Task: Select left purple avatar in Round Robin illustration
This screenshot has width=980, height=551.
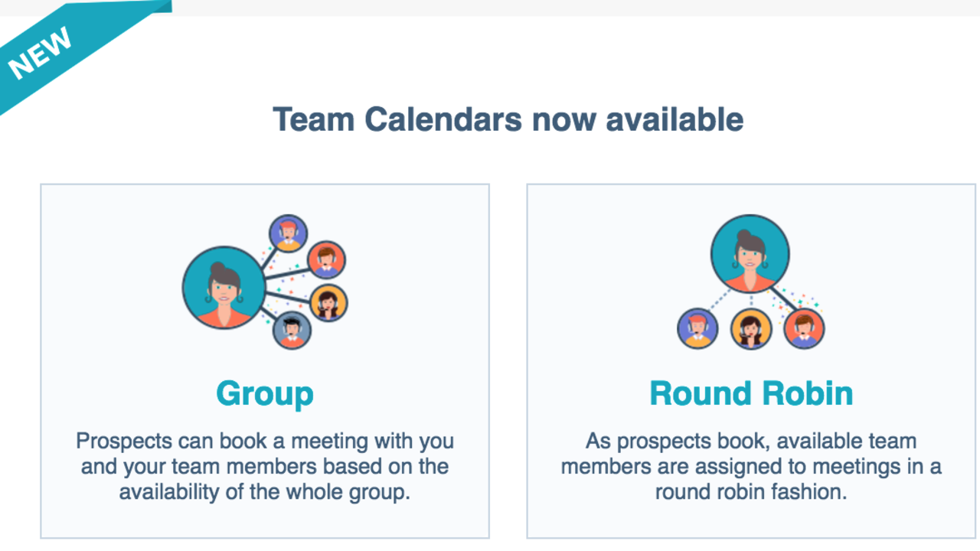Action: click(697, 328)
